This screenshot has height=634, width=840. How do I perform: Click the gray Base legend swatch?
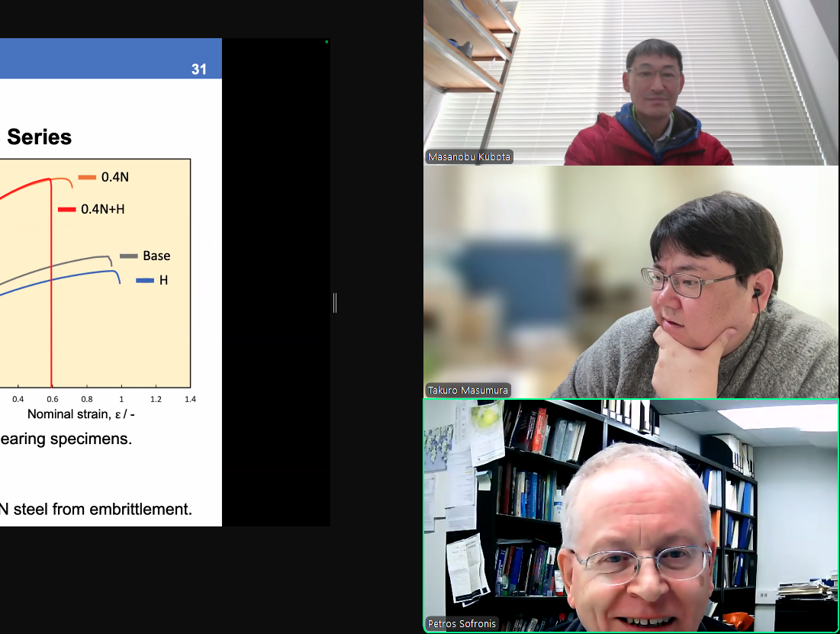tap(128, 256)
